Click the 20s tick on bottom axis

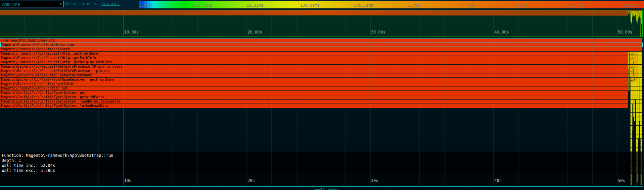click(x=251, y=181)
